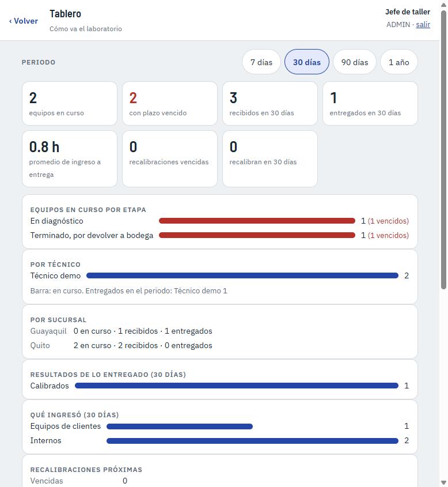
Task: Click the 'Barra: en curso. Entregados en el periodo' note
Action: (129, 290)
